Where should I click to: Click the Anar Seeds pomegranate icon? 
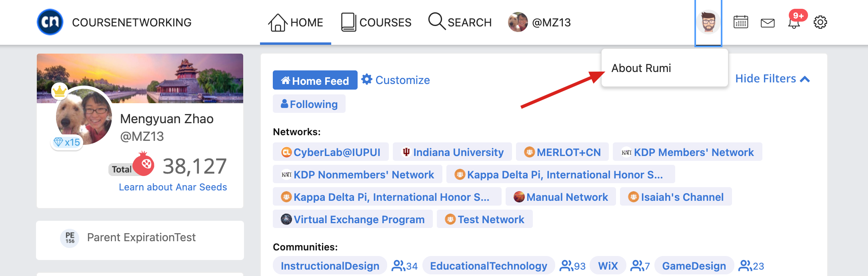tap(143, 164)
